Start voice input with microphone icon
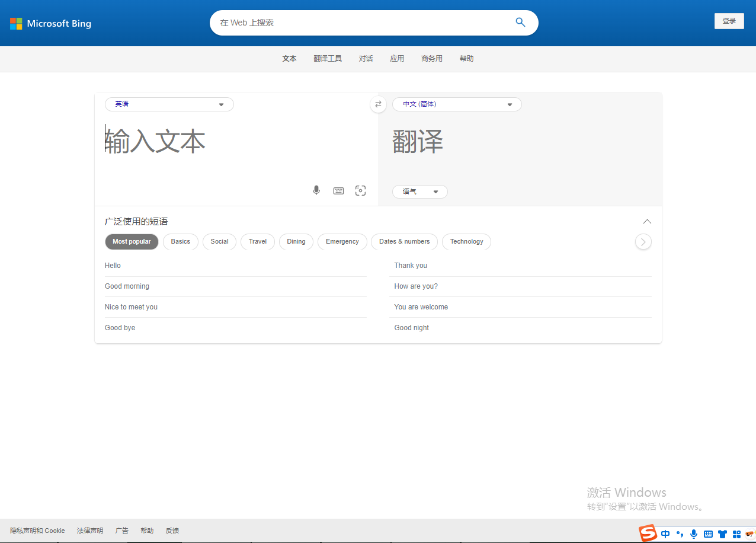756x543 pixels. point(316,190)
